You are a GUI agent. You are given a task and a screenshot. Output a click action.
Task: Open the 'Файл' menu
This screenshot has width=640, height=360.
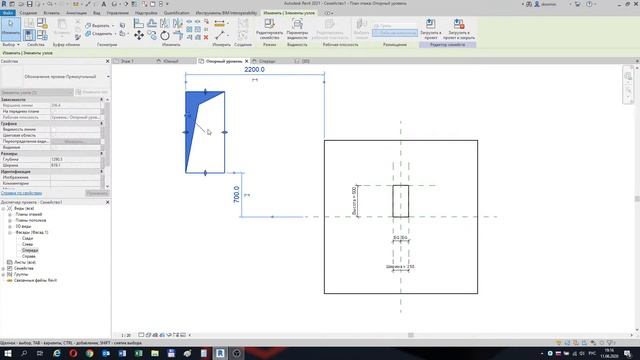pyautogui.click(x=8, y=13)
